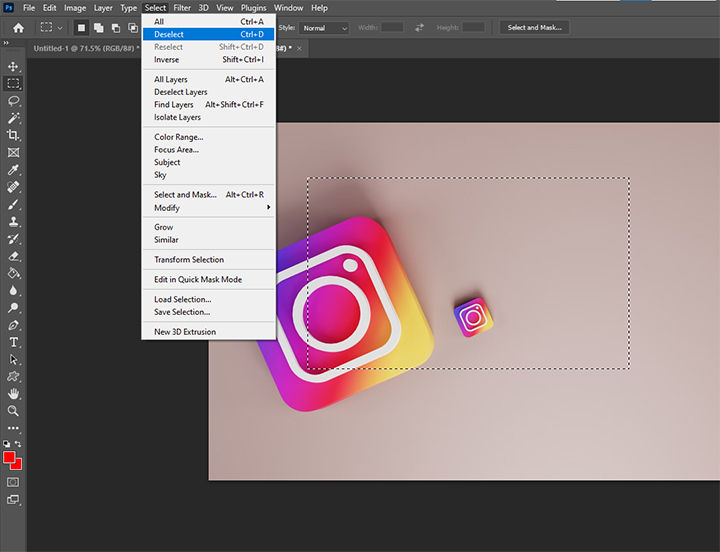Choose Load Selection menu entry

[208, 299]
